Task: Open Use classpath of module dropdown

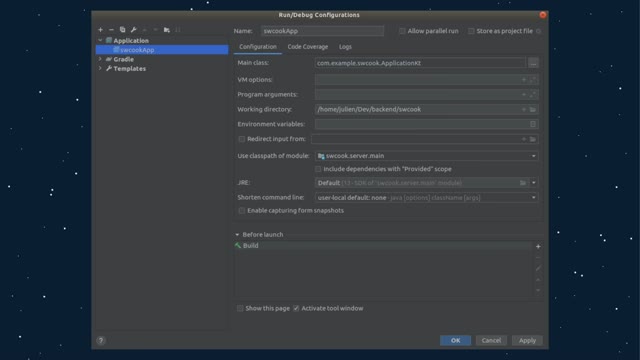Action: point(533,156)
